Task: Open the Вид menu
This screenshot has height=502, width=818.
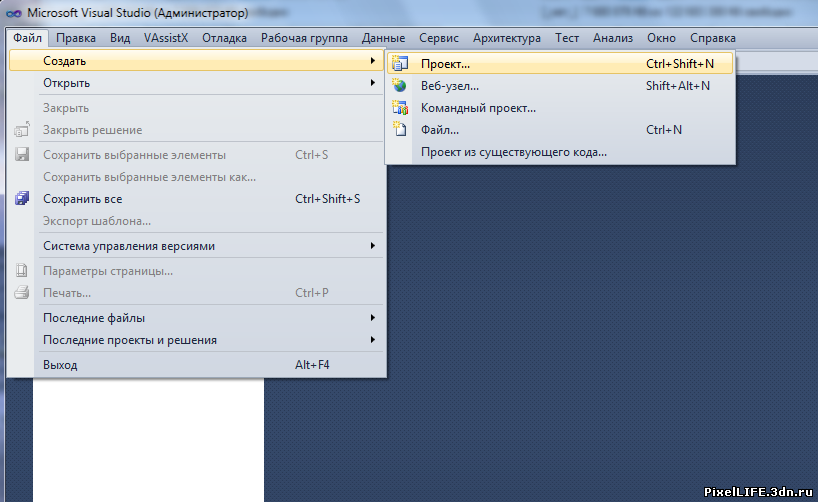Action: point(120,38)
